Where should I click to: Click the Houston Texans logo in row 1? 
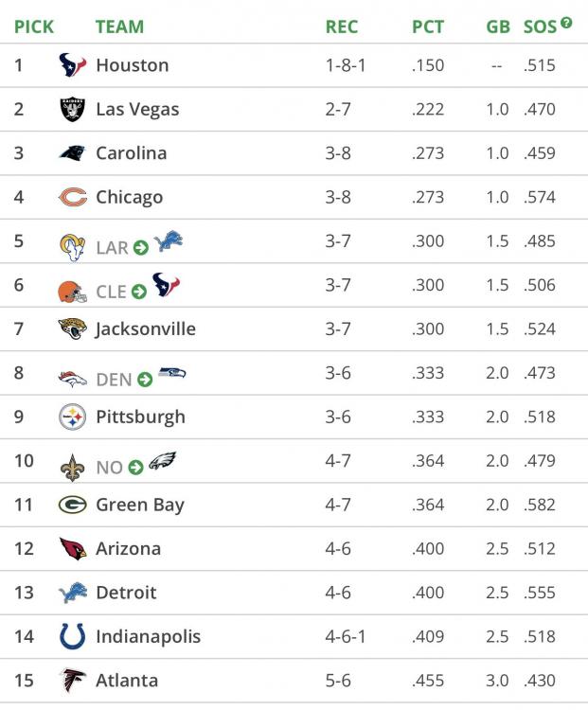pyautogui.click(x=72, y=65)
